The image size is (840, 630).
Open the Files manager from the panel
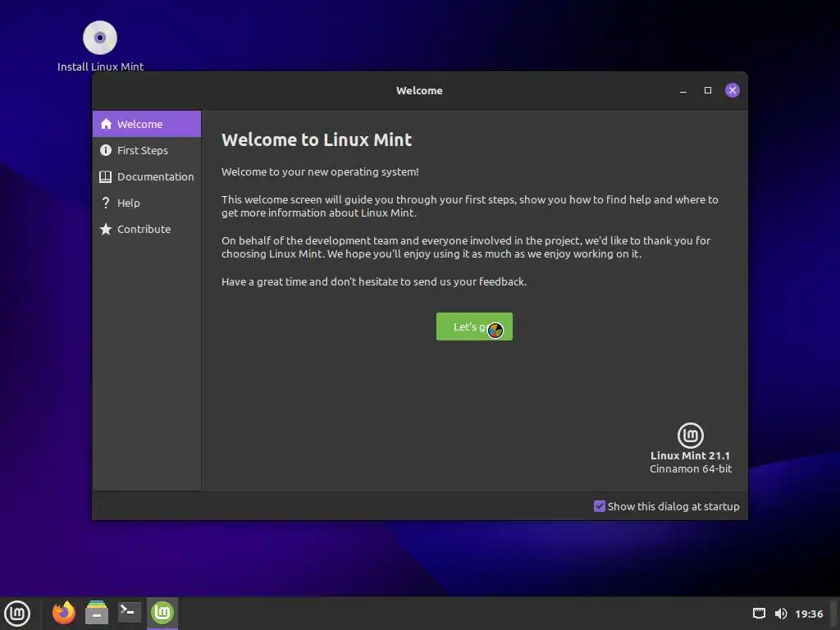[x=97, y=613]
